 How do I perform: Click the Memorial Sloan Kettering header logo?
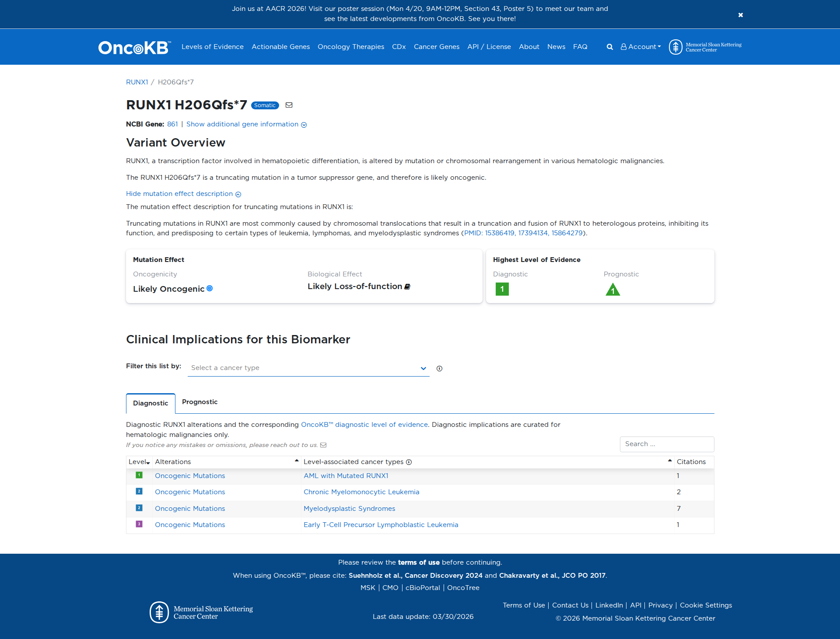point(705,47)
